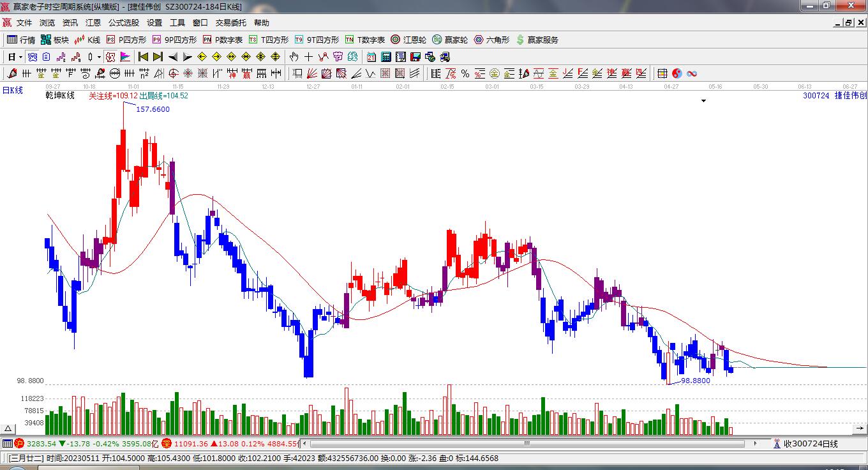Select the hand pan tool

294,57
